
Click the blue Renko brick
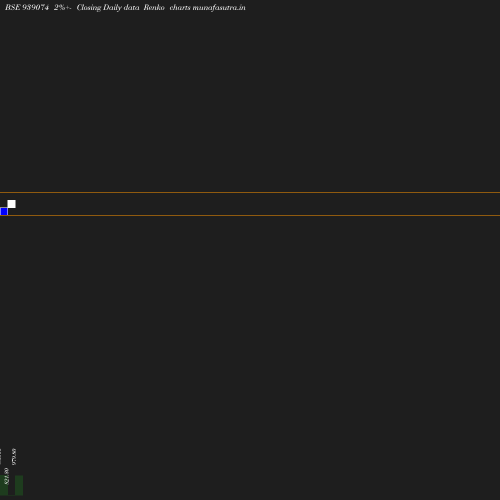click(4, 211)
